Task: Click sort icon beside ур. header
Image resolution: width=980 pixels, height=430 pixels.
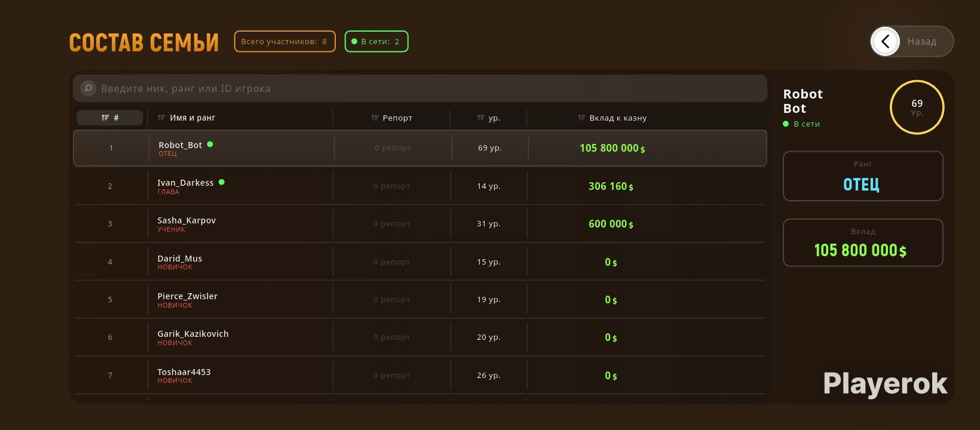Action: tap(481, 118)
